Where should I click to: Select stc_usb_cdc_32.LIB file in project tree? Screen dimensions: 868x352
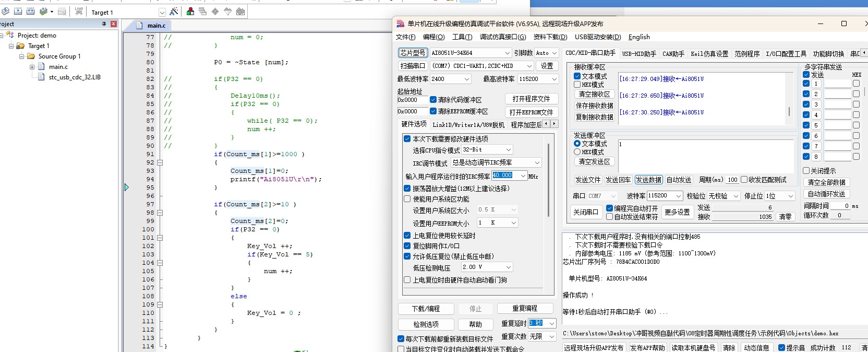[75, 77]
